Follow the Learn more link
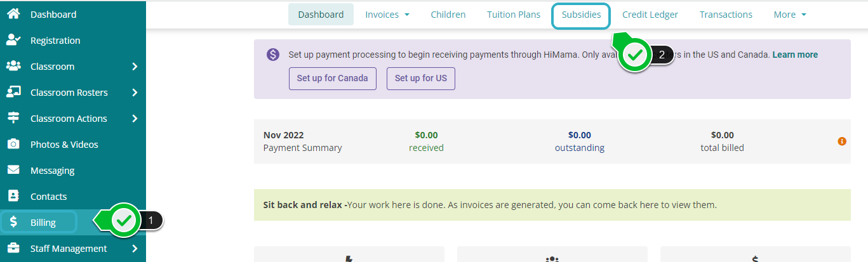Image resolution: width=868 pixels, height=262 pixels. 795,55
